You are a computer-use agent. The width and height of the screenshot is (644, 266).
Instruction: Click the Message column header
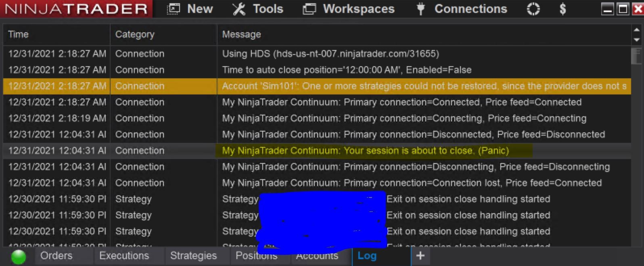(241, 35)
